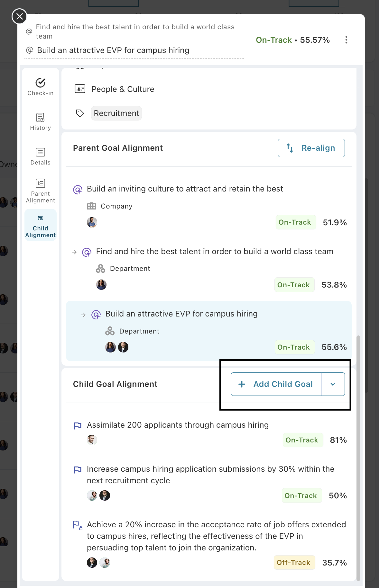Click flag icon of Increase campus hiring
379x588 pixels.
(78, 470)
